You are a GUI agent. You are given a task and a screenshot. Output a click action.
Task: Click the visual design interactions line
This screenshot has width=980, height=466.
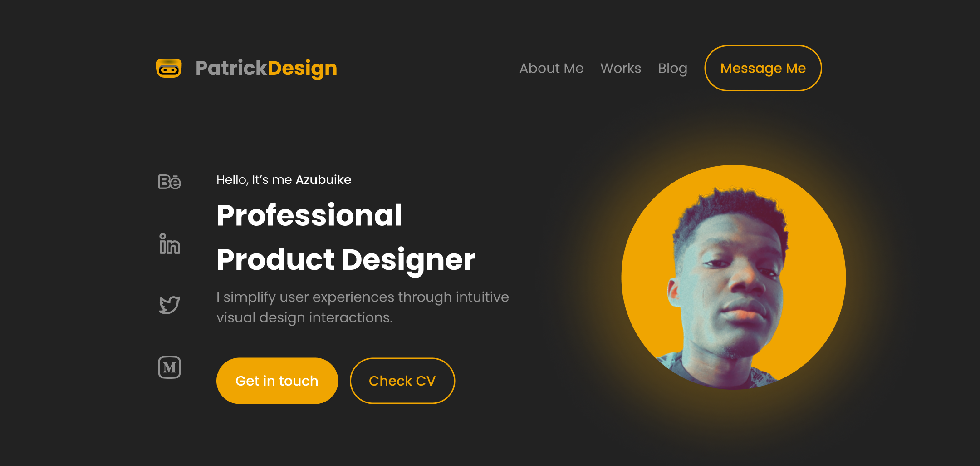pyautogui.click(x=304, y=317)
